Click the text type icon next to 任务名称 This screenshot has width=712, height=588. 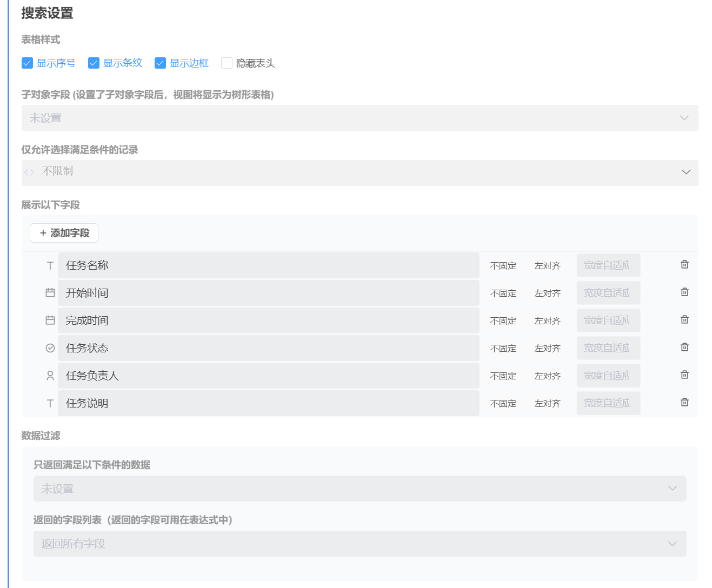point(50,265)
